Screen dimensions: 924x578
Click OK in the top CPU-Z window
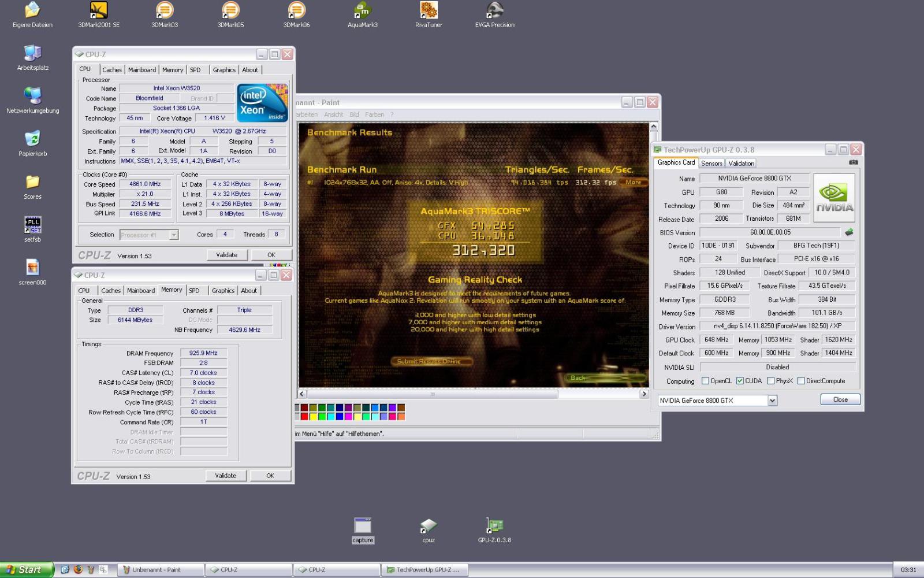coord(271,255)
